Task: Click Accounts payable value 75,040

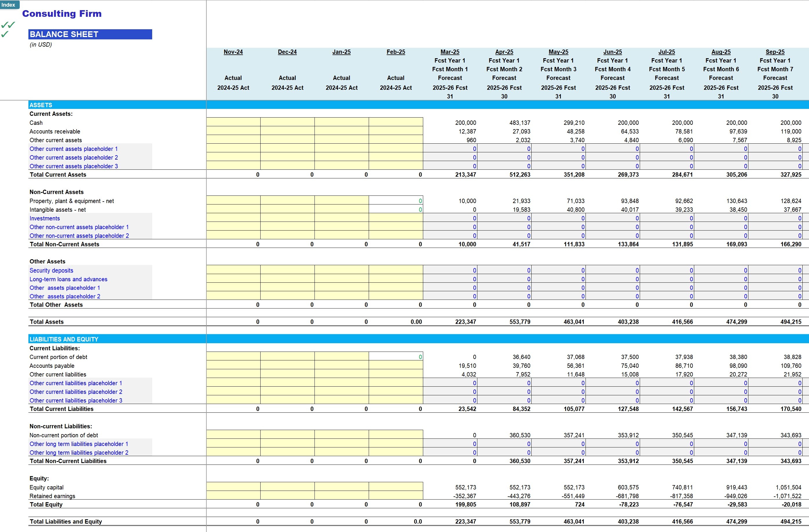Action: [x=630, y=366]
